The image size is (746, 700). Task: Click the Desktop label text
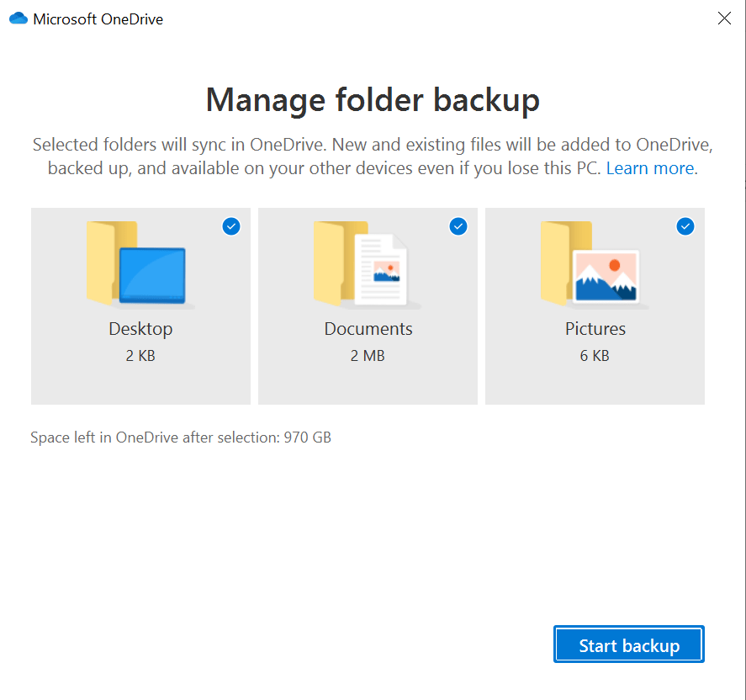(140, 329)
